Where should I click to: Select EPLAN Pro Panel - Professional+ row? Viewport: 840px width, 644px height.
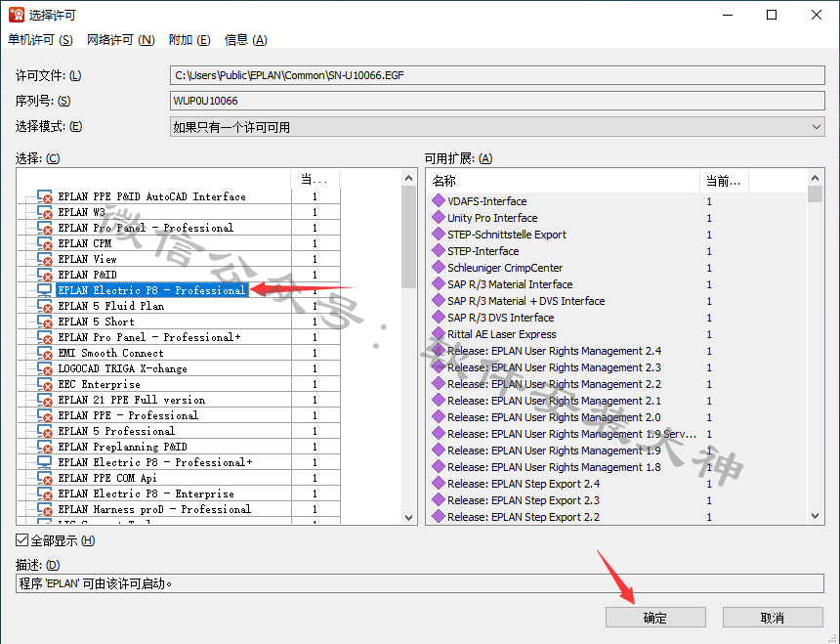point(149,337)
